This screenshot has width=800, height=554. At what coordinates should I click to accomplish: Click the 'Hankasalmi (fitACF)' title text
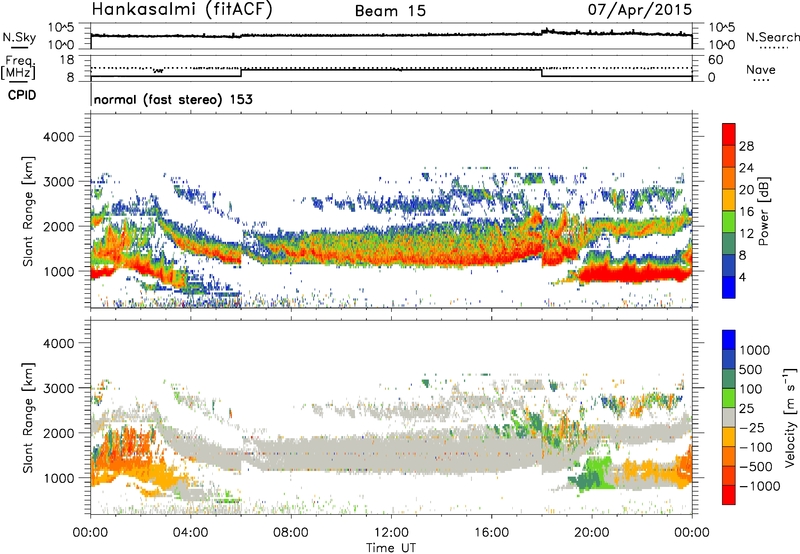182,10
